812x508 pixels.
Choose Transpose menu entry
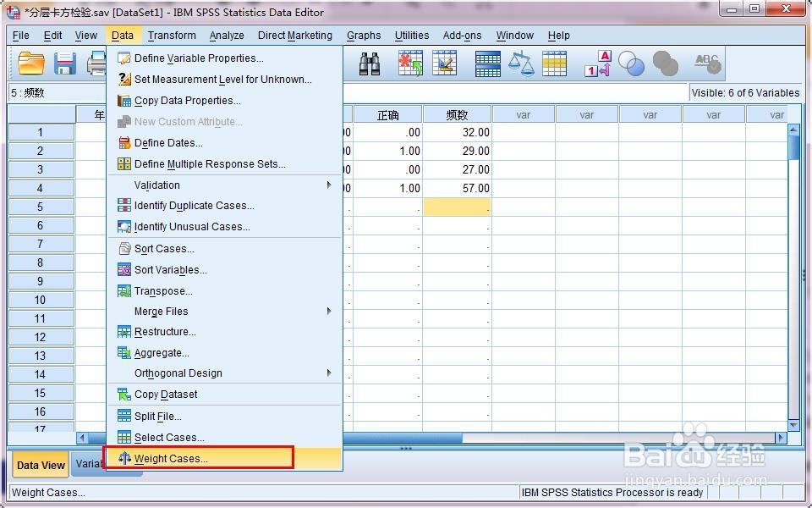click(x=223, y=290)
